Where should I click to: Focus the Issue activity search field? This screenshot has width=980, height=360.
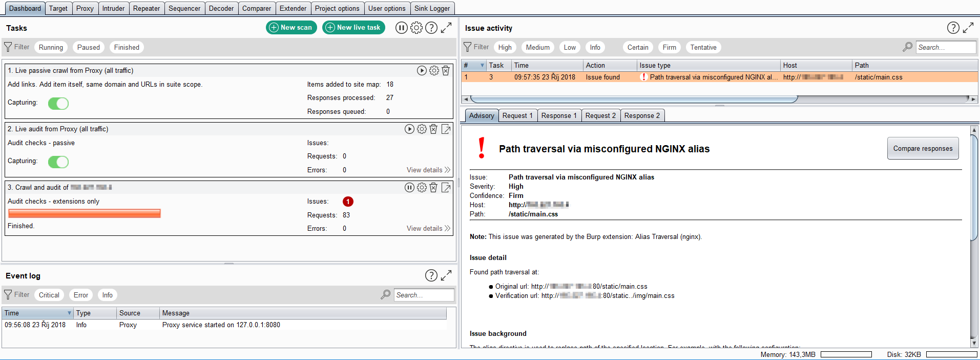coord(946,47)
